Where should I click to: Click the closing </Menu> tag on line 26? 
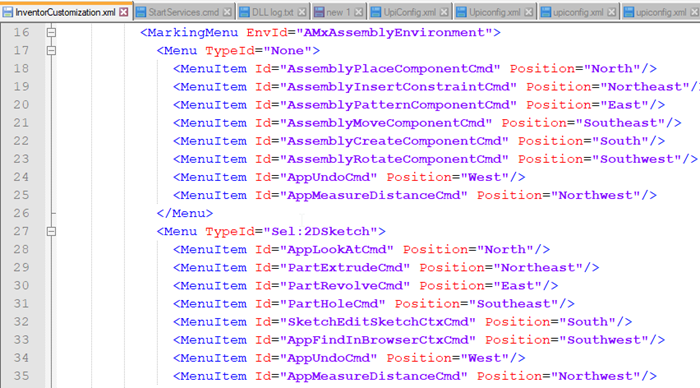click(x=185, y=213)
